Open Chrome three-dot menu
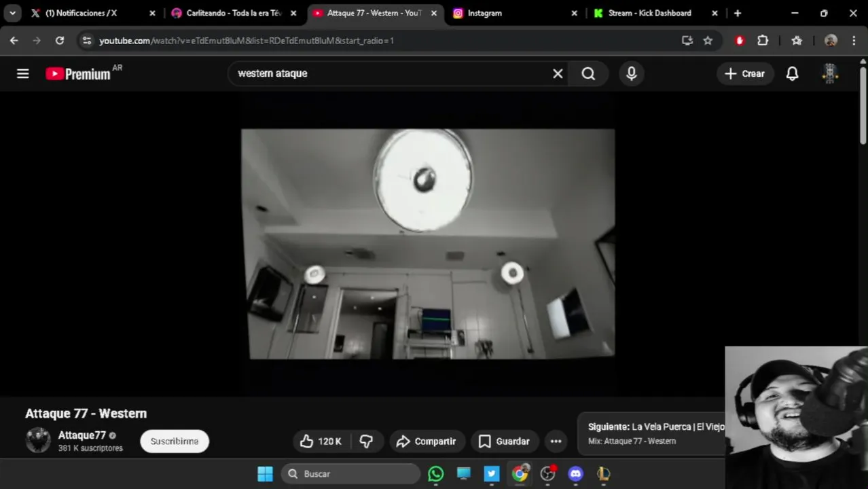Screen dimensions: 868x489 pos(854,41)
